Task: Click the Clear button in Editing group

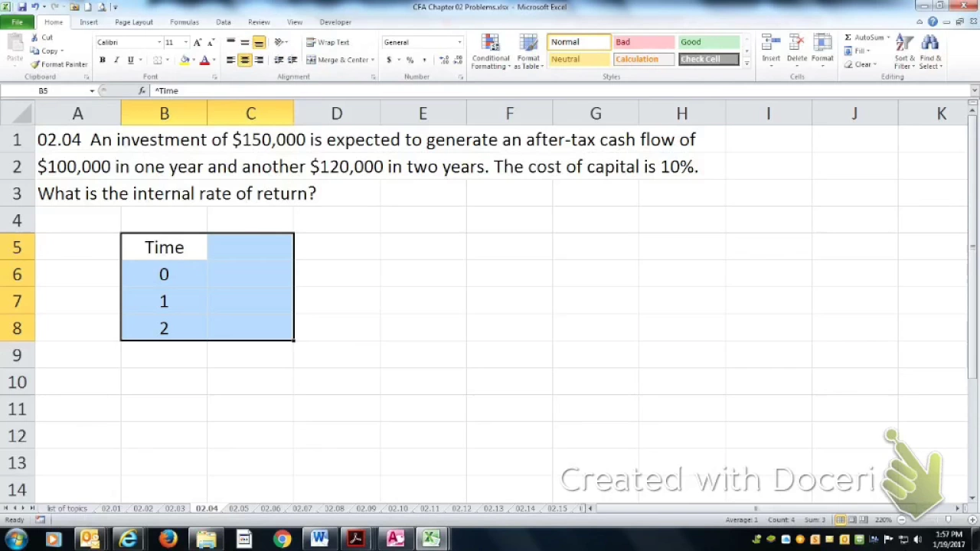Action: pos(861,64)
